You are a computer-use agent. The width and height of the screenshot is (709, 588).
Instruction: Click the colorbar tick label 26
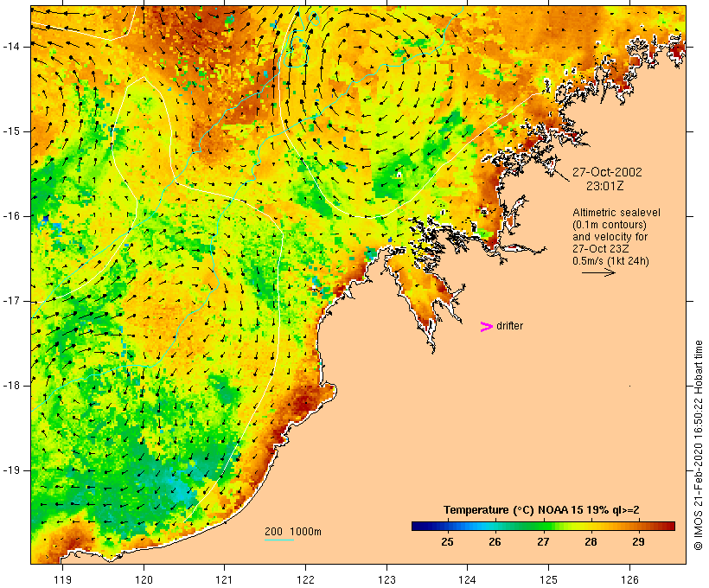pos(495,542)
